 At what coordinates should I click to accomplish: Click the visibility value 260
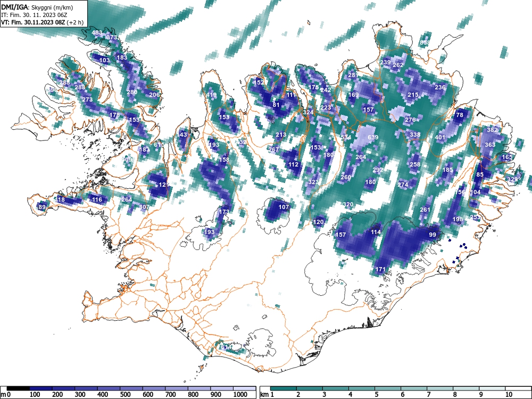(x=346, y=177)
